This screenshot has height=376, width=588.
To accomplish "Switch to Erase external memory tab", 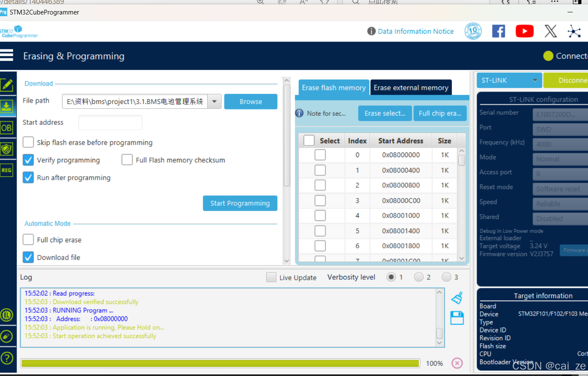I will pos(411,88).
